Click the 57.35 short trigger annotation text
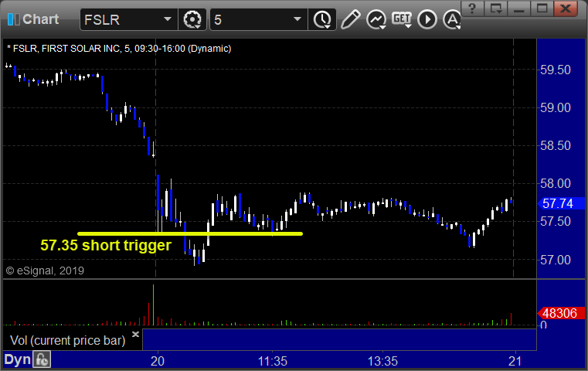 (x=106, y=245)
